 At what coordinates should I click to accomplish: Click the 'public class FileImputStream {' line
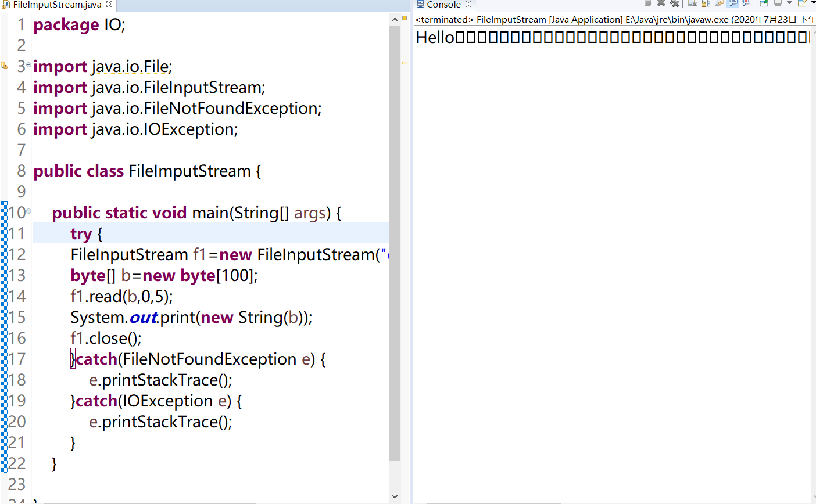[147, 171]
